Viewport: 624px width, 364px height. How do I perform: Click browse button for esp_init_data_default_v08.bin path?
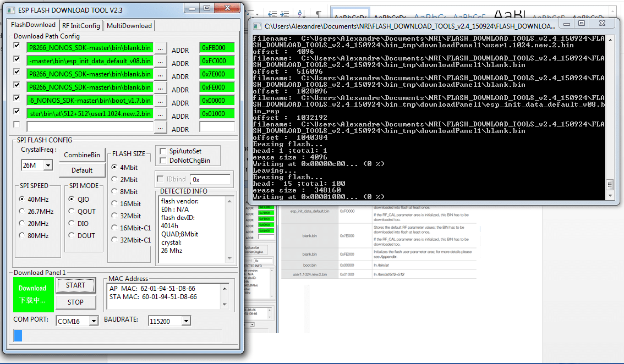pos(160,62)
